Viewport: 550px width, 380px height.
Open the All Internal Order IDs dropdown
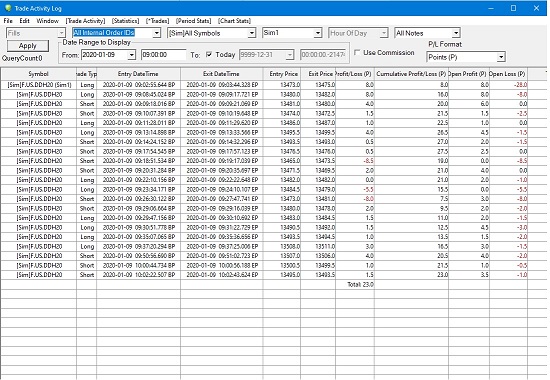coord(156,33)
